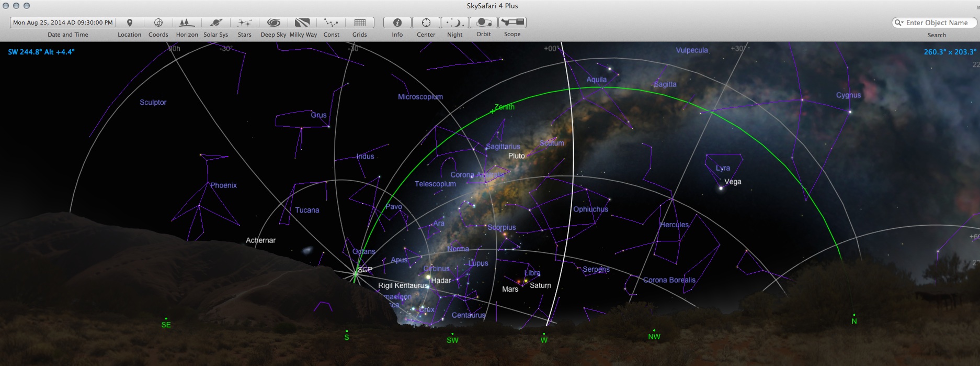Click the Indus constellation label

click(x=366, y=157)
